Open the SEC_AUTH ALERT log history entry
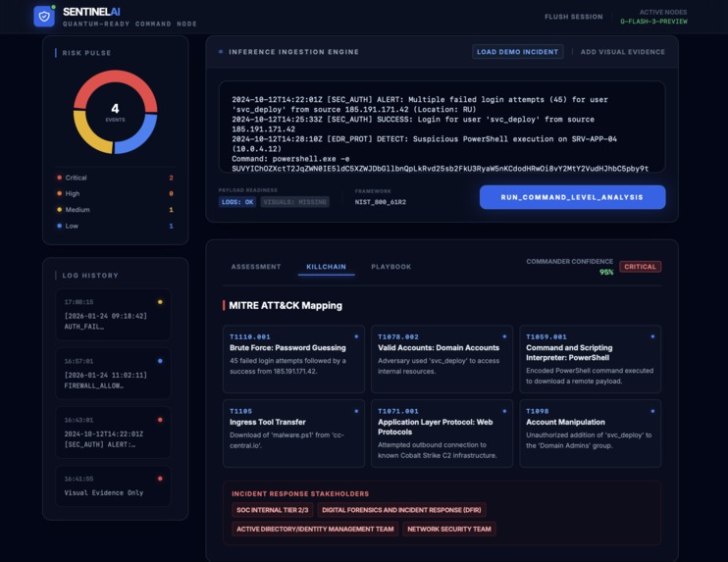This screenshot has height=562, width=728. 113,433
